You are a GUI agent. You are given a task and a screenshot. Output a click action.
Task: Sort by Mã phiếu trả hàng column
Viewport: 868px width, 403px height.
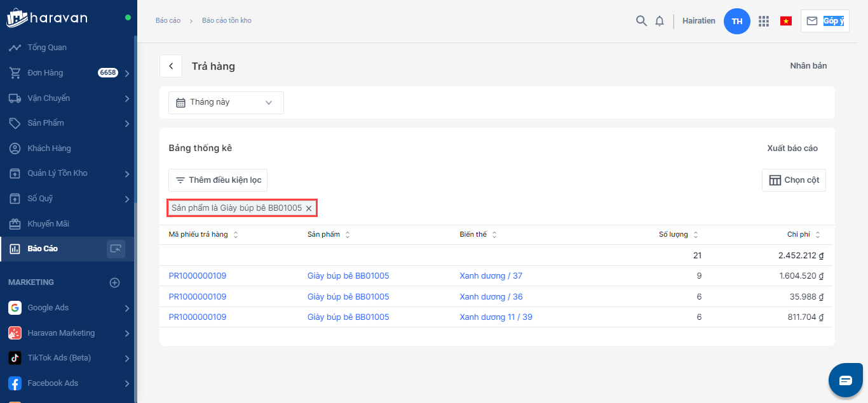(x=236, y=235)
